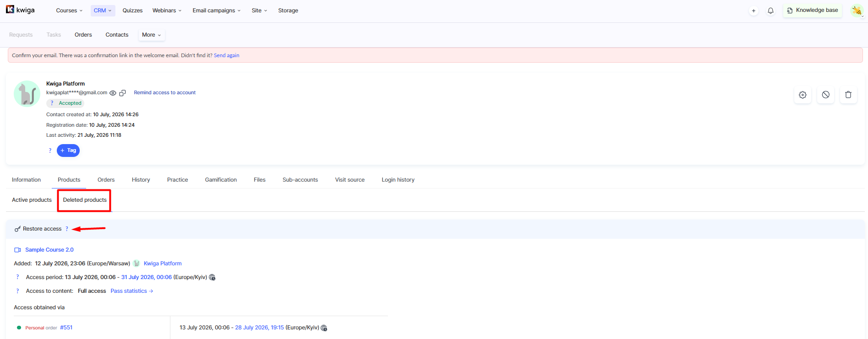Reveal the hidden email with eye icon
868x339 pixels.
click(x=113, y=93)
